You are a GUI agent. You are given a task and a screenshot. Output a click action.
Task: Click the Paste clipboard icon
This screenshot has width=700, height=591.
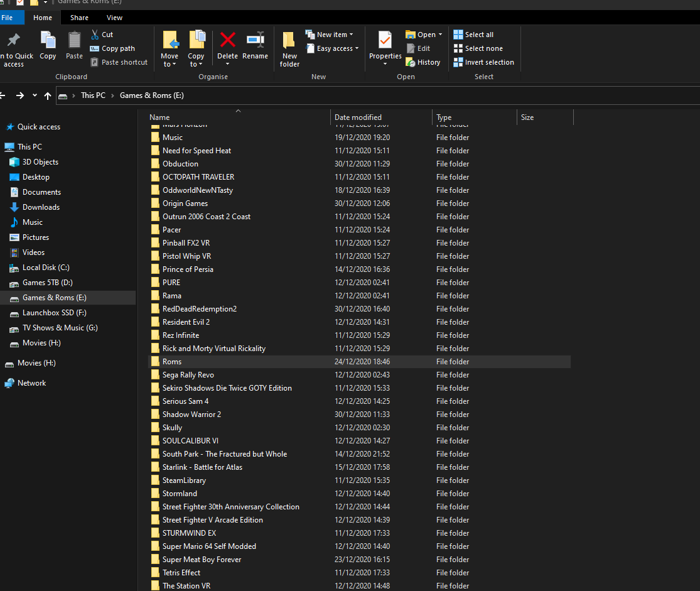(x=74, y=40)
